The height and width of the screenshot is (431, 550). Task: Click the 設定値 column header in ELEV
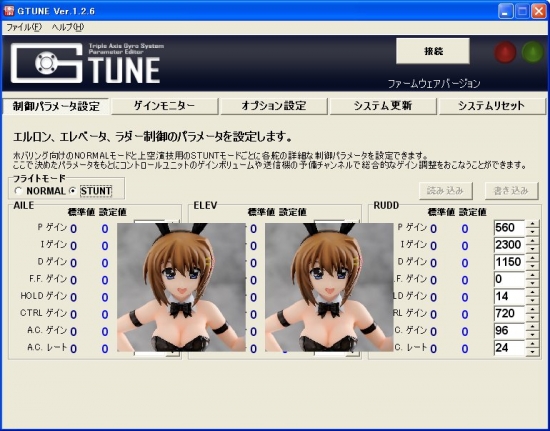tap(293, 212)
